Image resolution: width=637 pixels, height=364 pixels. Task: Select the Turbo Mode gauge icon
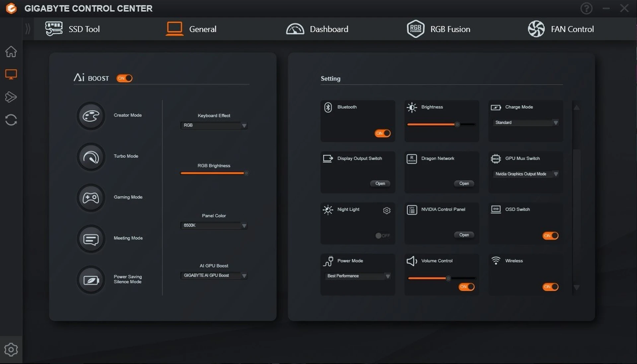coord(91,157)
